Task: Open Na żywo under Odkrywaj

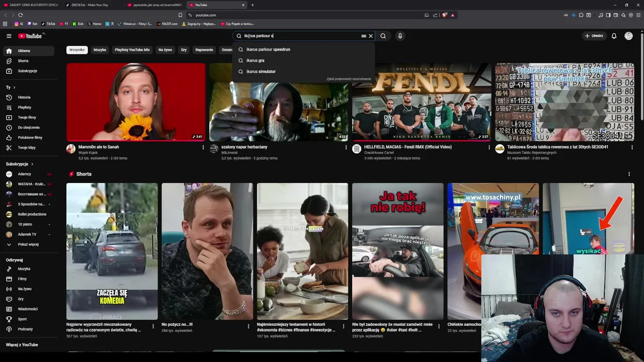Action: point(29,289)
